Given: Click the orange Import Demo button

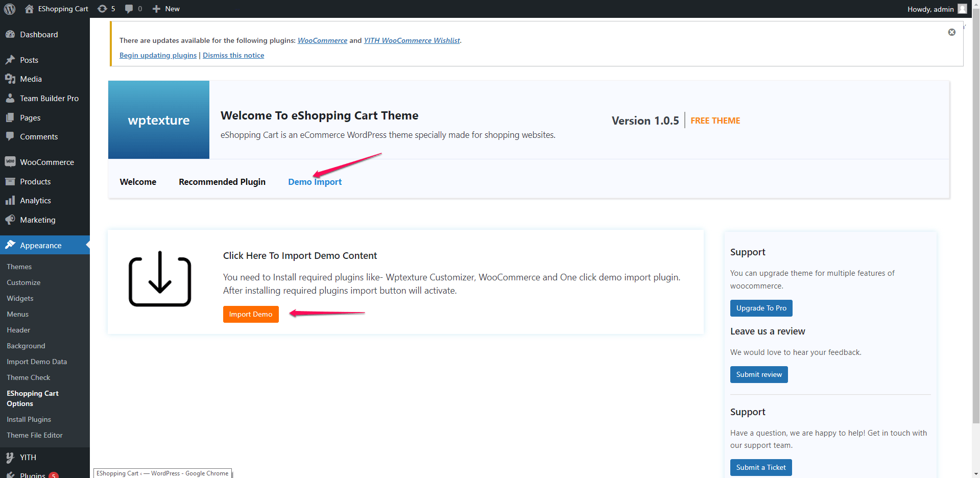Looking at the screenshot, I should tap(251, 314).
